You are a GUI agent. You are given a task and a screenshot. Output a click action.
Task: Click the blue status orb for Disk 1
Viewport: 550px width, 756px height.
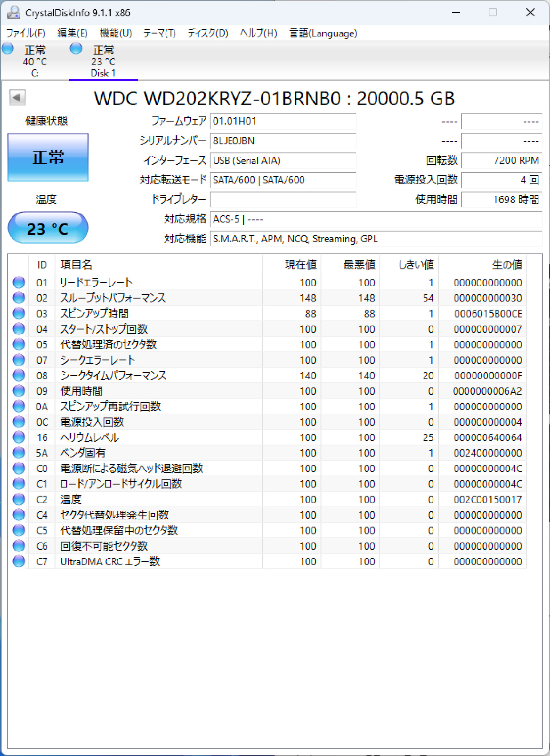pyautogui.click(x=76, y=49)
